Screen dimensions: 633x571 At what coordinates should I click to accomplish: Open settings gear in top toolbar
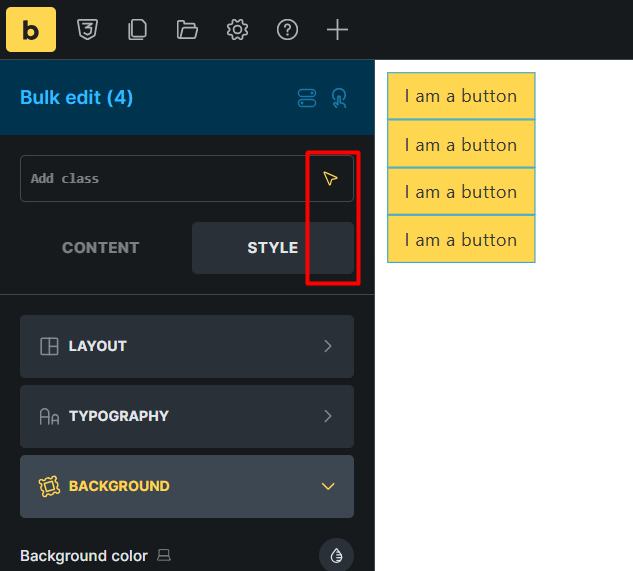[x=237, y=29]
